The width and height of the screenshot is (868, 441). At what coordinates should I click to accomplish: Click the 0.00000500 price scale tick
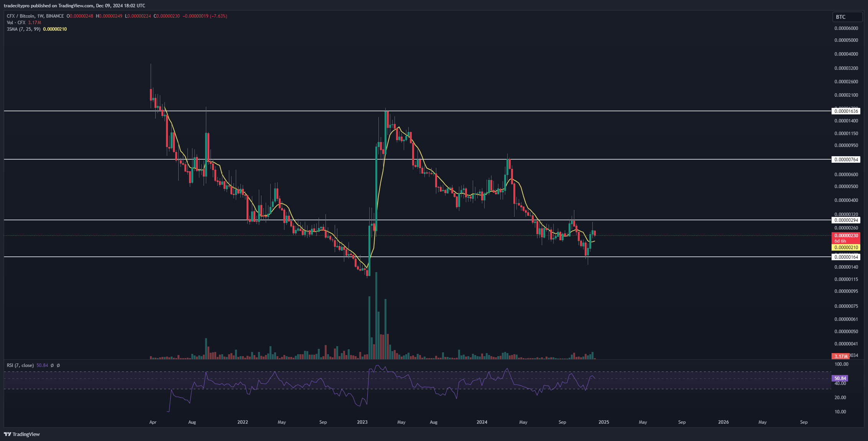[846, 187]
